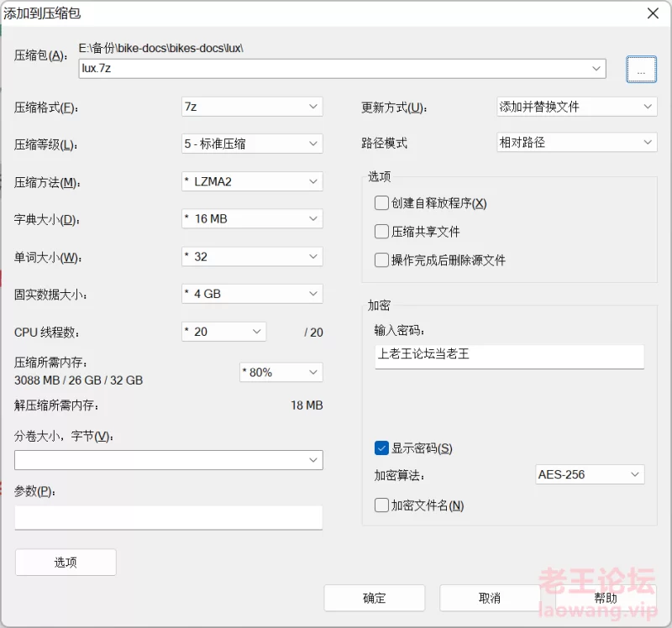Open the 分卷大小 volume size combo box
Screen dimensions: 672x628
[x=169, y=460]
